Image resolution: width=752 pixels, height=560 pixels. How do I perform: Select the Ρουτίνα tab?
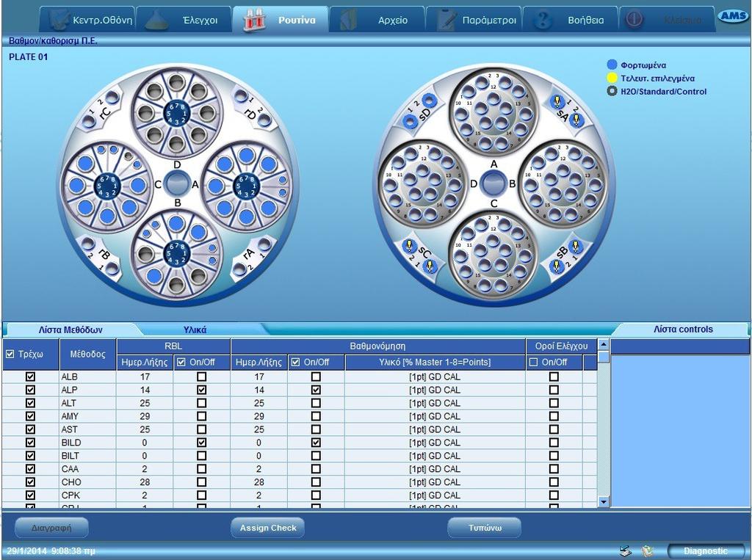coord(281,20)
